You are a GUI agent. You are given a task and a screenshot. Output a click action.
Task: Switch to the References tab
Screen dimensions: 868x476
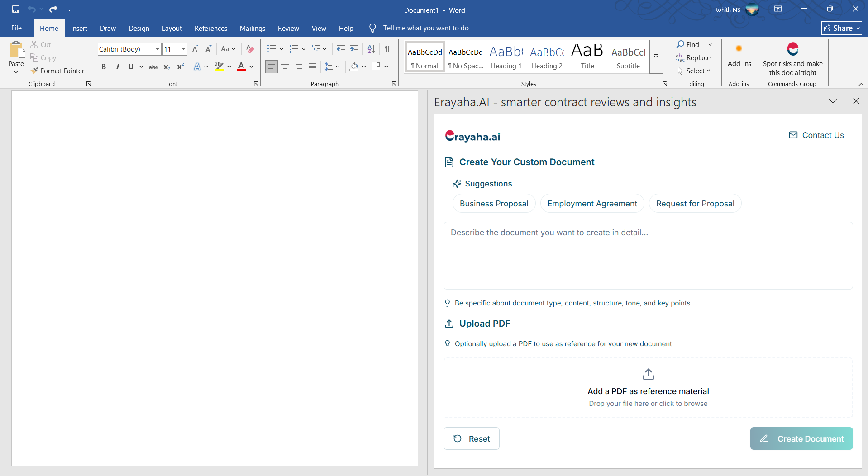[x=211, y=28]
